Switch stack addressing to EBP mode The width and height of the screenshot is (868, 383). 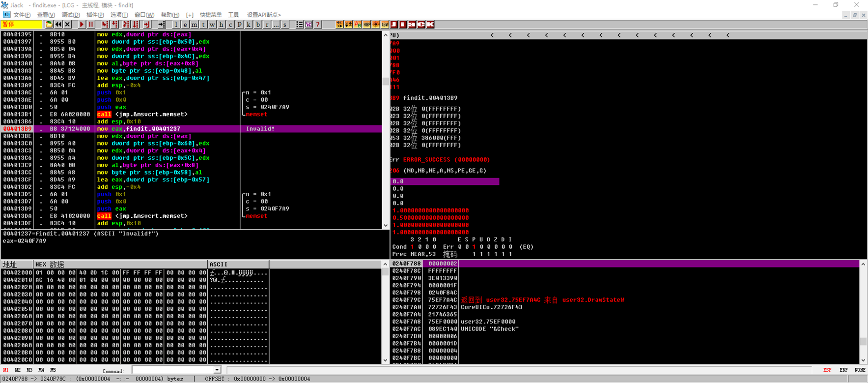(x=843, y=370)
